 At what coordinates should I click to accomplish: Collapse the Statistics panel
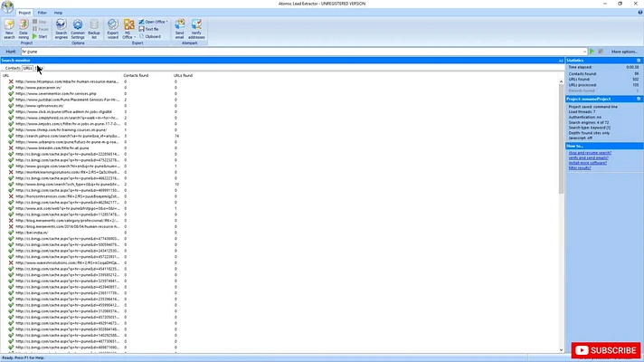(x=639, y=61)
